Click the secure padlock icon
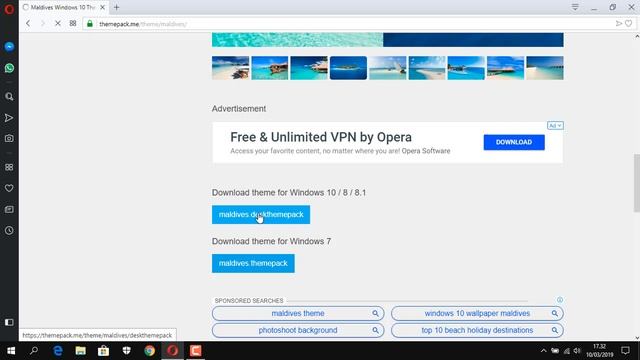This screenshot has height=360, width=640. point(90,24)
